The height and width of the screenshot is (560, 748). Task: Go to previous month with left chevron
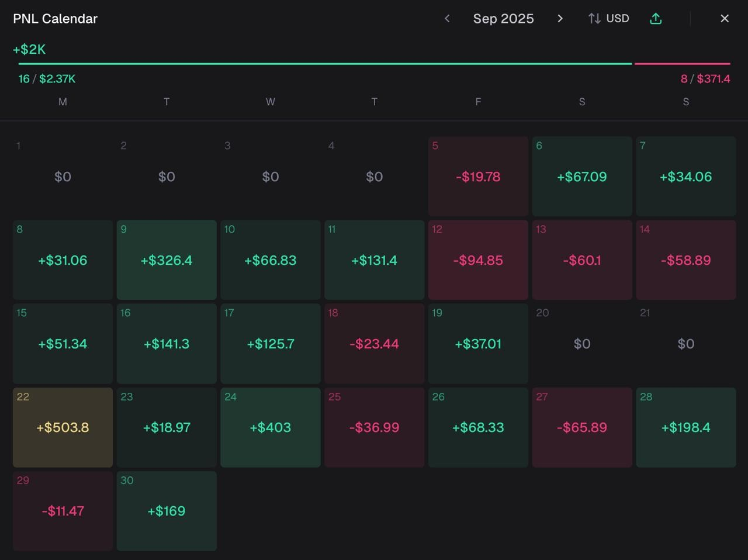coord(447,19)
